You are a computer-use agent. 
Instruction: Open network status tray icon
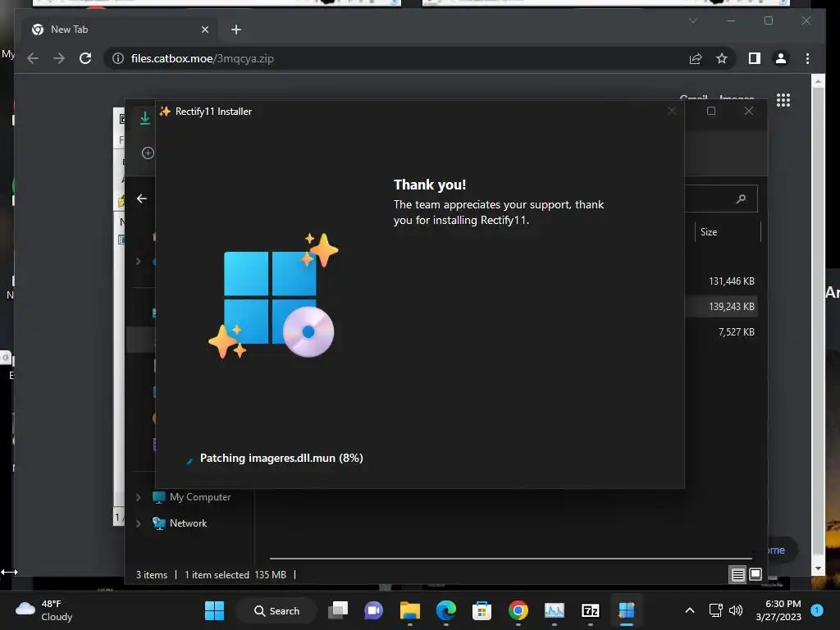click(x=715, y=610)
